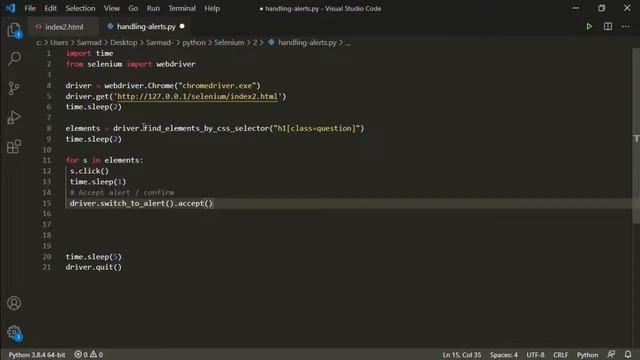Click the 'h1[class=question]' selector string
The image size is (640, 360).
point(316,129)
